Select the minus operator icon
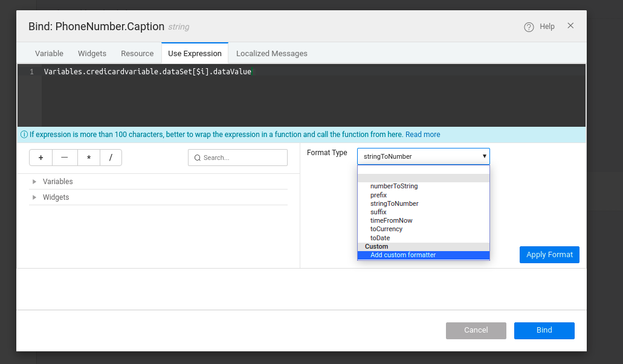Viewport: 623px width, 364px height. pos(65,157)
